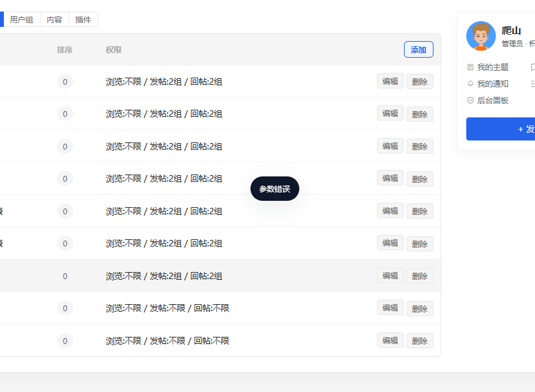Viewport: 535px width, 392px height.
Task: Click 编辑 in the third table row
Action: pos(390,146)
